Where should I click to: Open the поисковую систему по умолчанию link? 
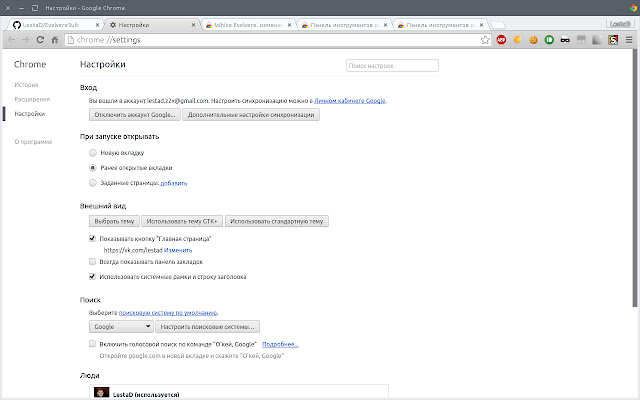tap(168, 313)
